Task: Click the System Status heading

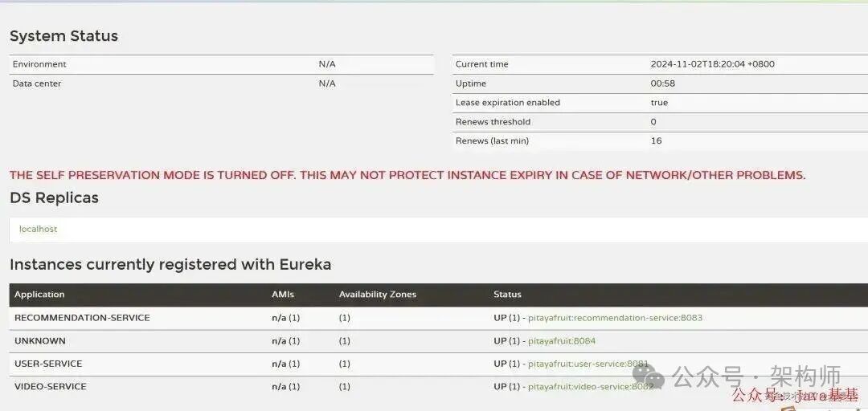Action: click(63, 36)
